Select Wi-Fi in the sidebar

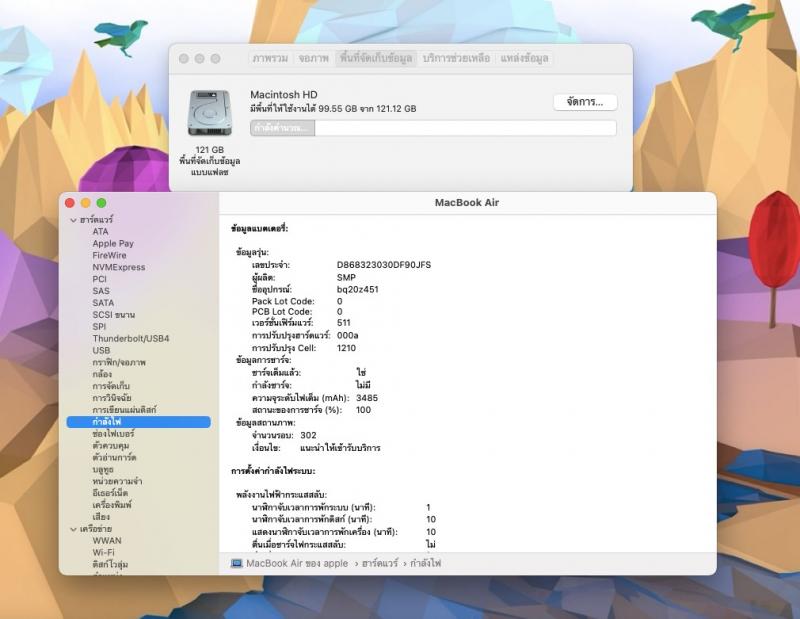coord(104,552)
